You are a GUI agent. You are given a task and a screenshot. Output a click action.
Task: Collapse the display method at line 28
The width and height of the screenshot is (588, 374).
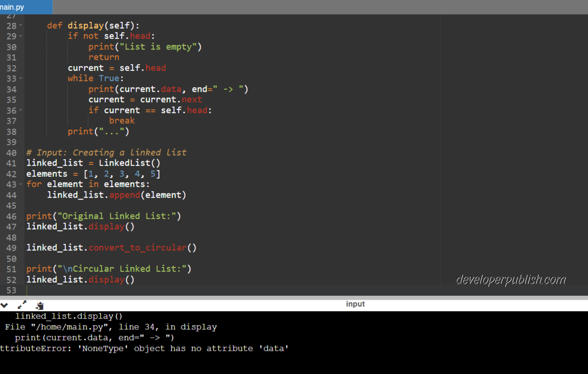tap(21, 25)
